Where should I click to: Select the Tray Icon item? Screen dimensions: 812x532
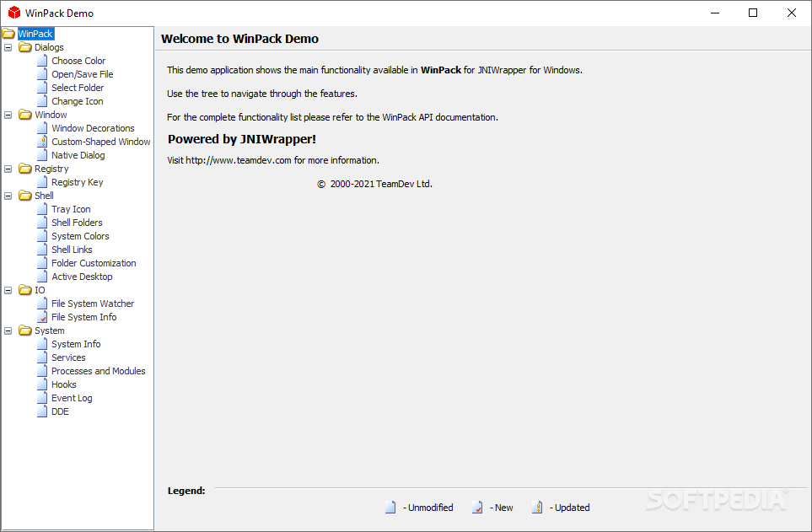pyautogui.click(x=71, y=209)
